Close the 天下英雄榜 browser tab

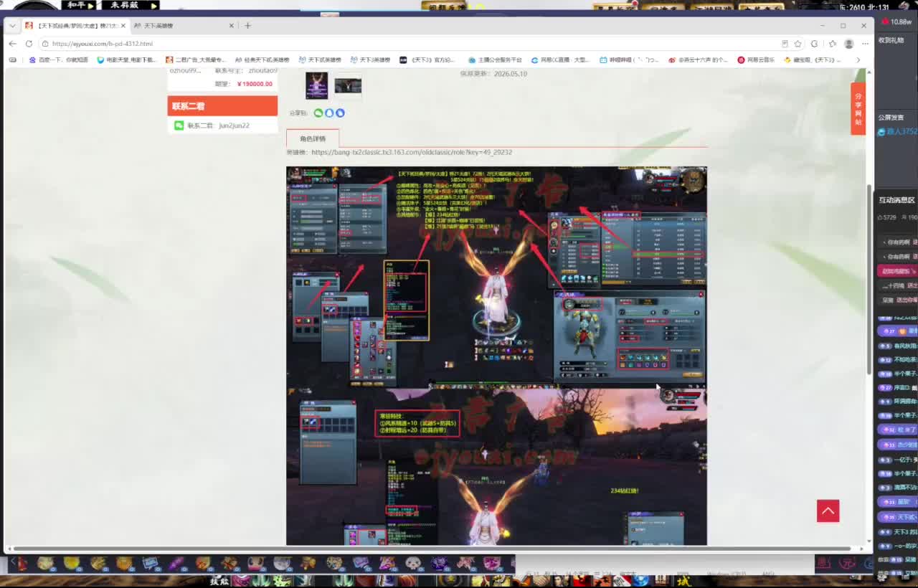point(232,26)
